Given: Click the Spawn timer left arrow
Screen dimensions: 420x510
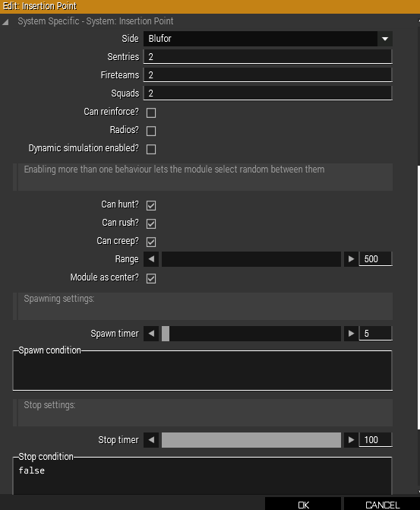Looking at the screenshot, I should click(x=151, y=334).
